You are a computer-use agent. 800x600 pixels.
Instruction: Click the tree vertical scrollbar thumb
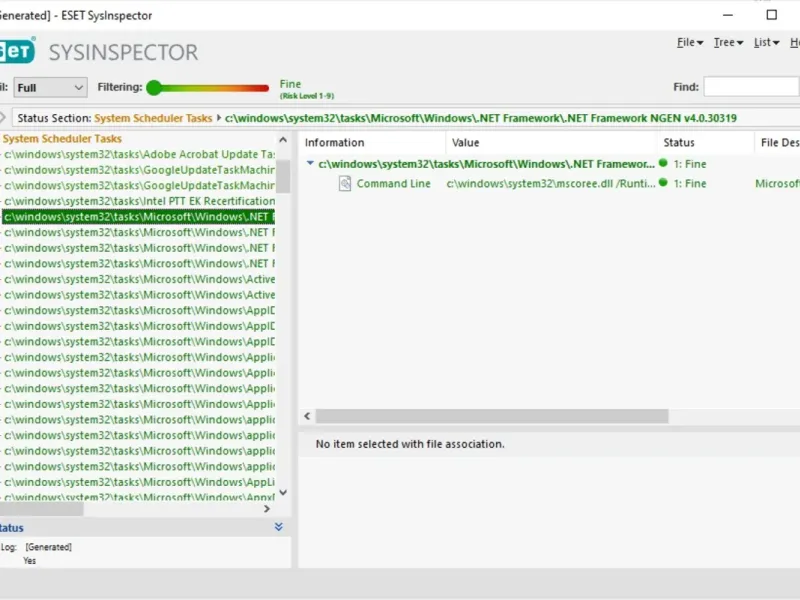point(283,175)
